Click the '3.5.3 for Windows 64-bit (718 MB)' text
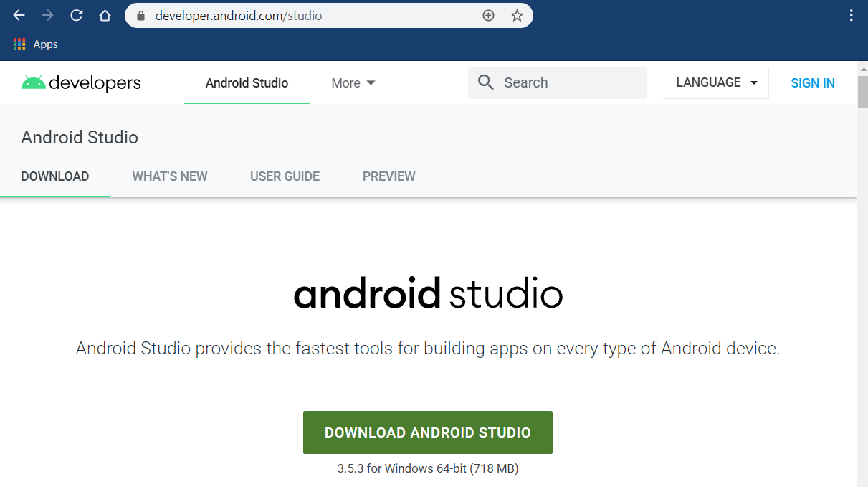This screenshot has height=487, width=868. tap(428, 468)
